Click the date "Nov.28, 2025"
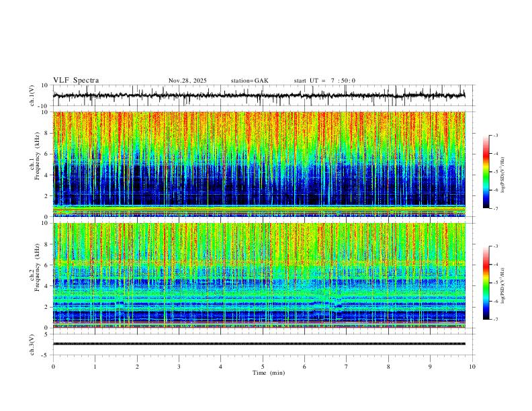The width and height of the screenshot is (532, 411). [187, 81]
